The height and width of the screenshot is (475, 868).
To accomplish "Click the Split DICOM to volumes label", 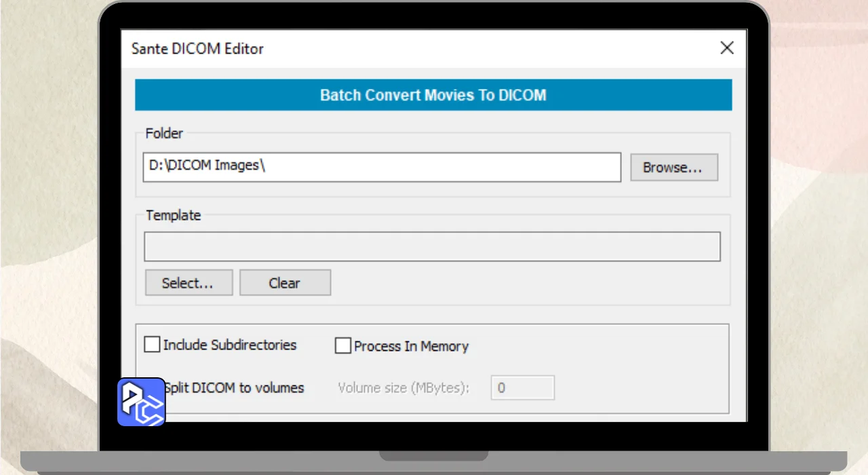I will pyautogui.click(x=234, y=388).
